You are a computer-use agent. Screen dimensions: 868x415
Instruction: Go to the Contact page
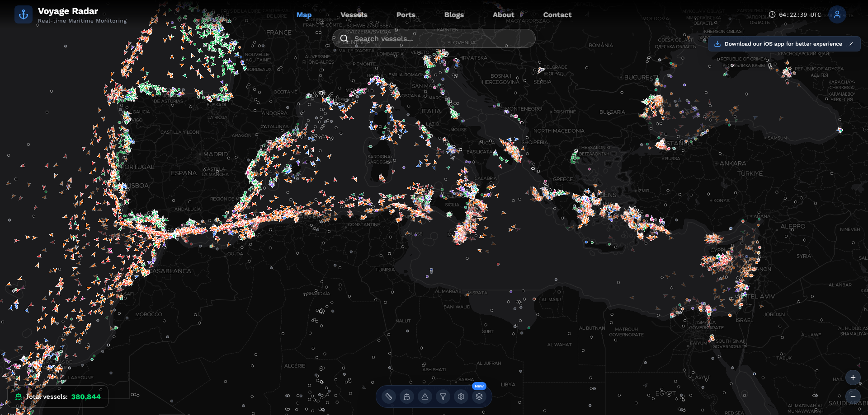point(557,14)
